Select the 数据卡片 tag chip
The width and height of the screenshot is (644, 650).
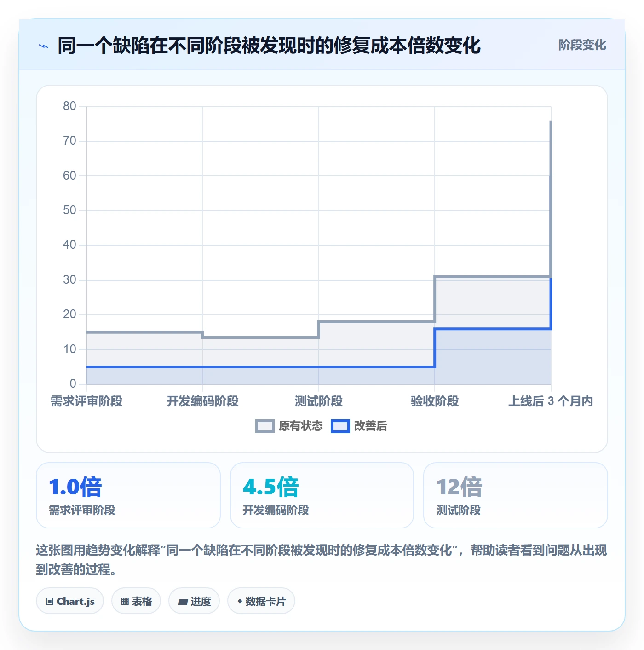[261, 601]
